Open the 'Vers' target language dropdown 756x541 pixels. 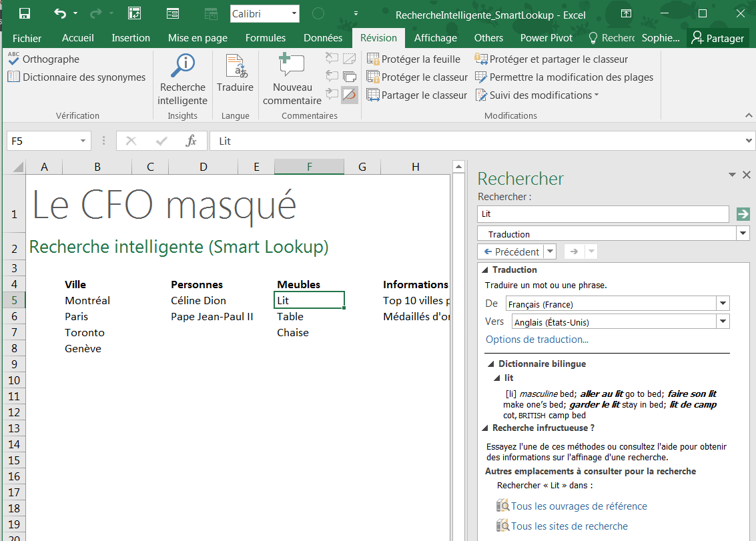tap(722, 322)
